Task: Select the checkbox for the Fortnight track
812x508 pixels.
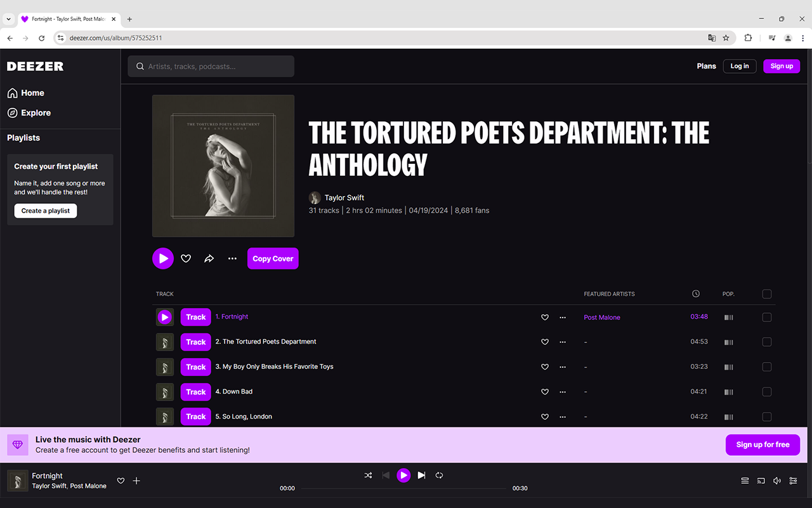Action: 767,317
